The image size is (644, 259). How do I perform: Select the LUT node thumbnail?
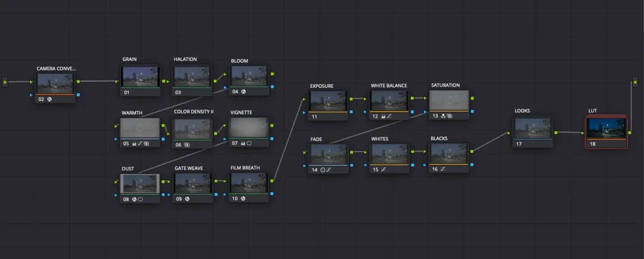[606, 127]
